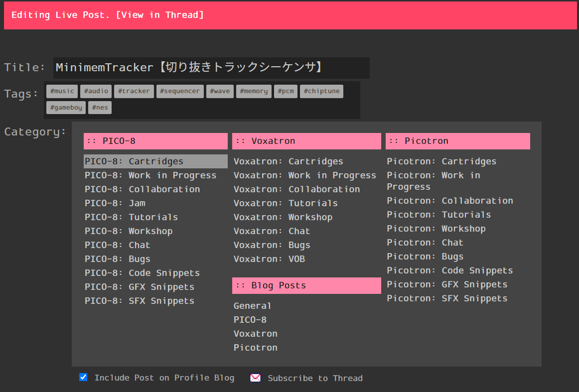The image size is (579, 392).
Task: Click the #sequencer tag
Action: pyautogui.click(x=180, y=91)
